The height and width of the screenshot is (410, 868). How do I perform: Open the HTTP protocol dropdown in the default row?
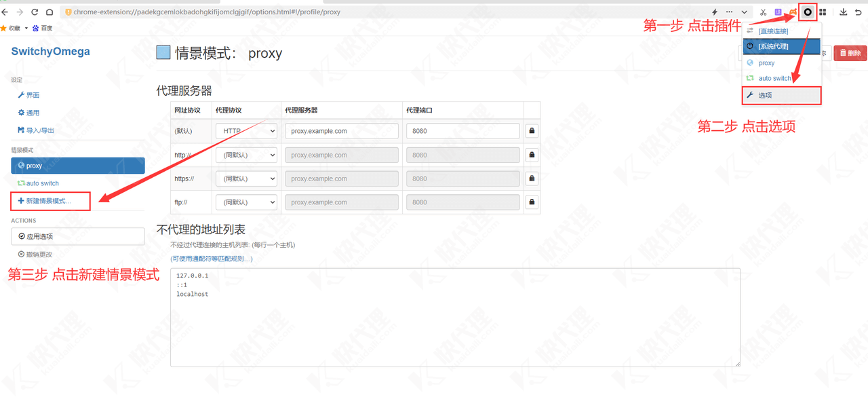[x=246, y=131]
